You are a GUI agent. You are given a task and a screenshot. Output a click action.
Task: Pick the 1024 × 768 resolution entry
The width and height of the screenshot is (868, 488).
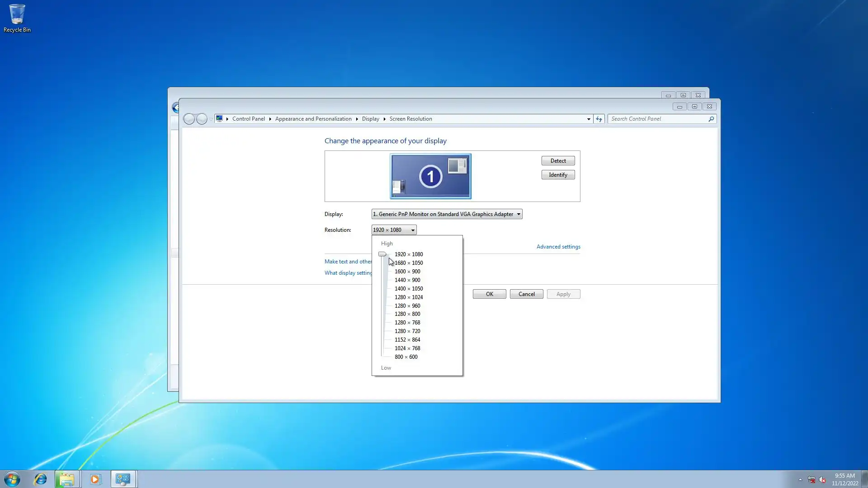[407, 348]
